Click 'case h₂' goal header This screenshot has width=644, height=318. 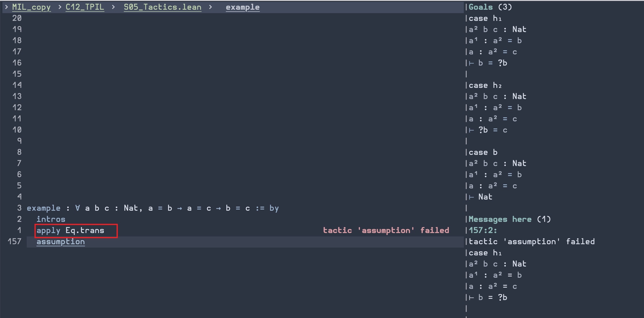click(485, 85)
